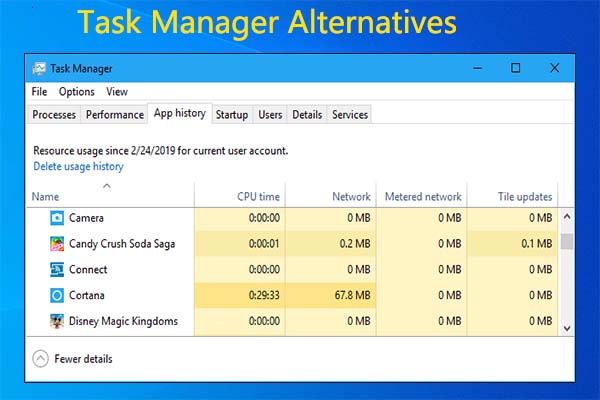Minimize the Task Manager window

(477, 69)
